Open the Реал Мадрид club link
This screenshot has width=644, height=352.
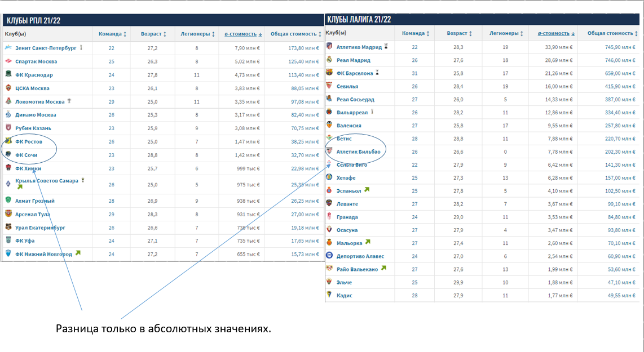pyautogui.click(x=353, y=60)
